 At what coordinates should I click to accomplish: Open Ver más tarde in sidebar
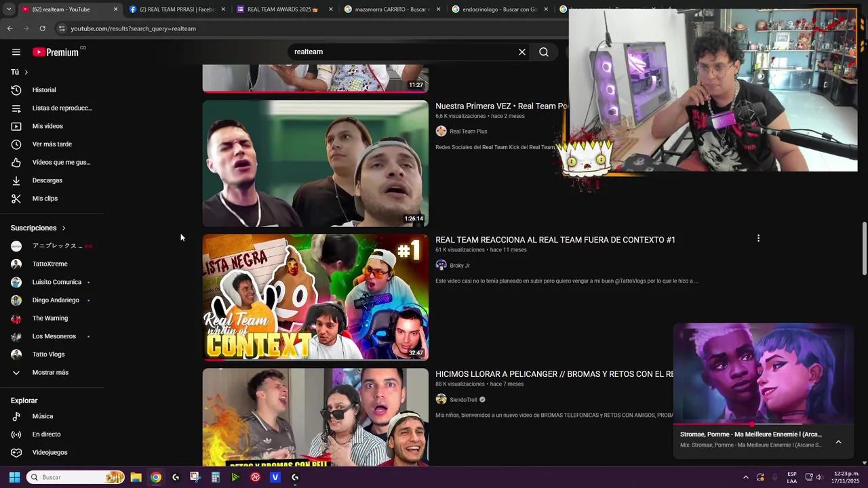pyautogui.click(x=52, y=144)
